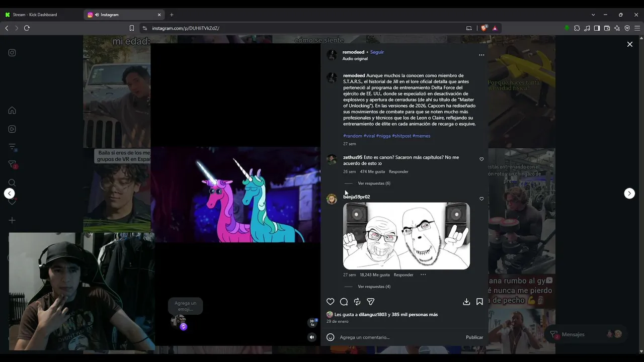Open a new browser tab
The width and height of the screenshot is (644, 362).
coord(172,15)
